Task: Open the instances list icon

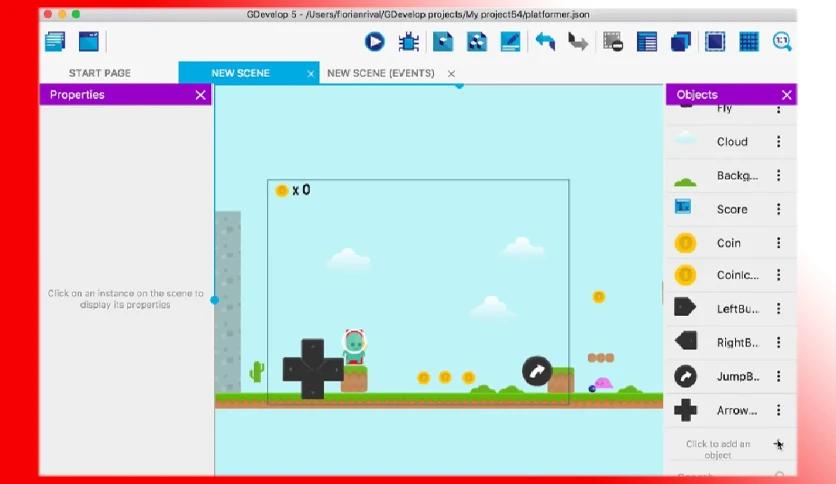Action: 647,42
